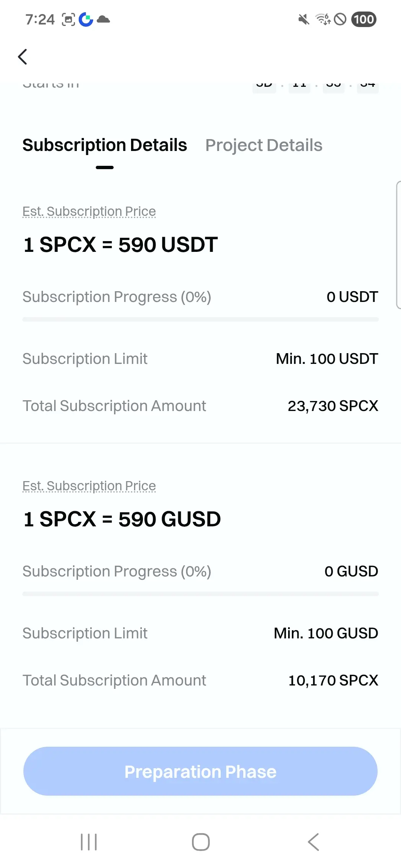
Task: Tap the Min. 100 GUSD limit value
Action: 326,633
